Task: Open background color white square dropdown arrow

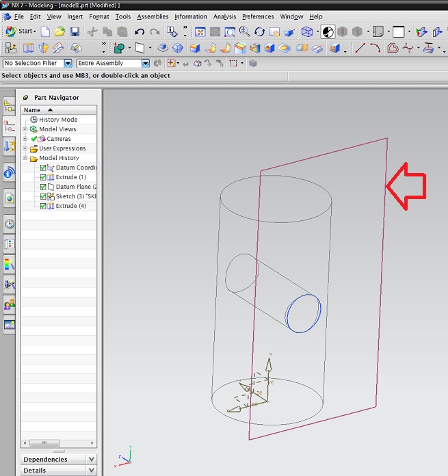Action: tap(409, 31)
